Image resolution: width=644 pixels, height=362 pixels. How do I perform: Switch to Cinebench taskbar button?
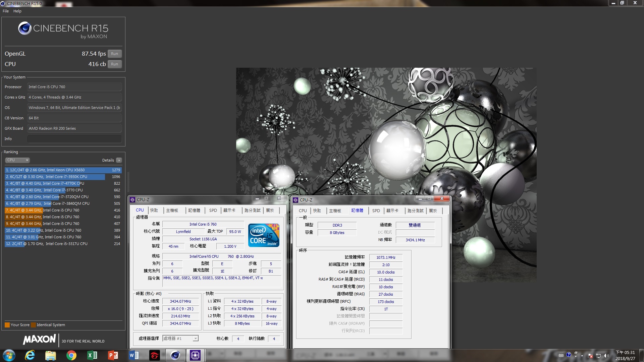(x=175, y=355)
